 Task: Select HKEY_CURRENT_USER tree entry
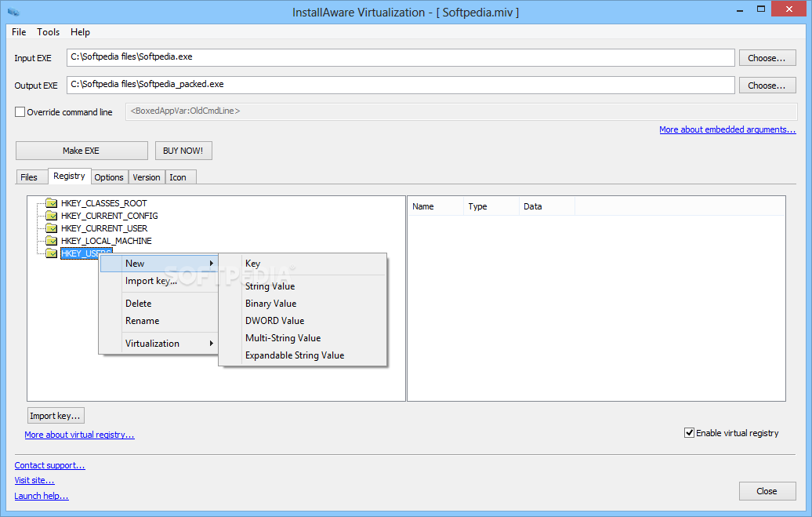coord(104,228)
